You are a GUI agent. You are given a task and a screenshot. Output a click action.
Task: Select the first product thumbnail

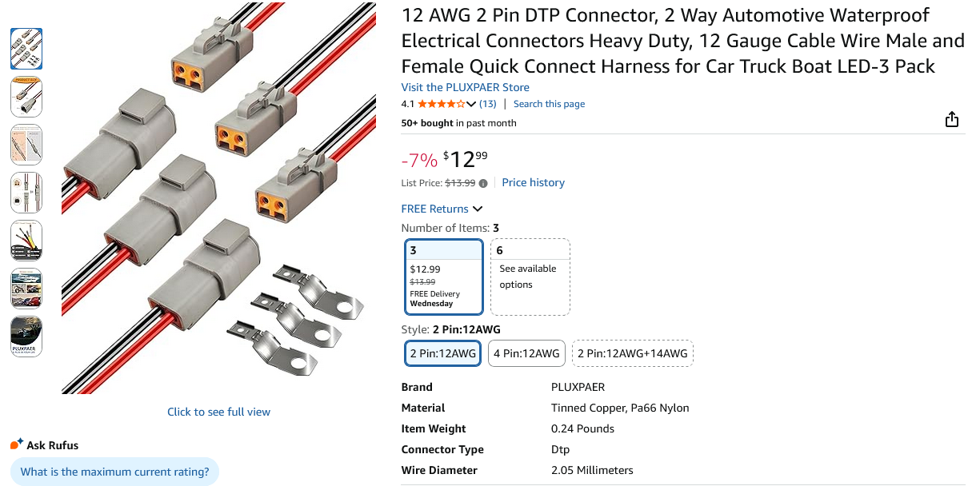(26, 49)
